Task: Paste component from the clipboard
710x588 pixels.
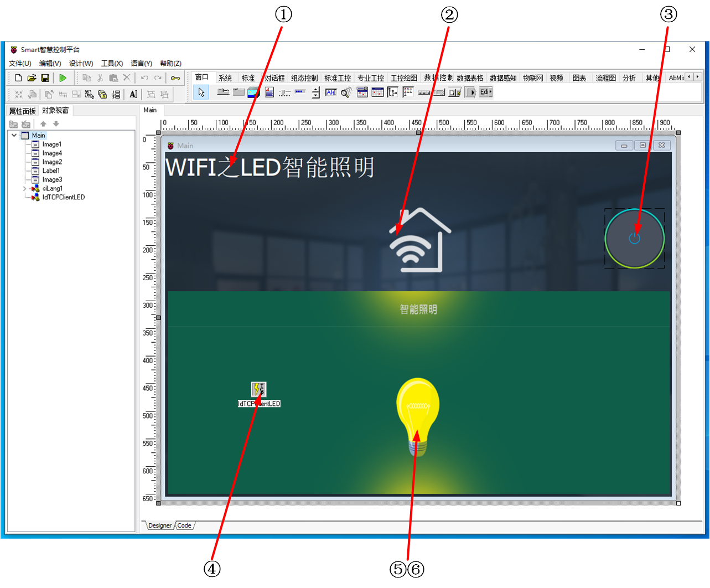Action: pos(113,78)
